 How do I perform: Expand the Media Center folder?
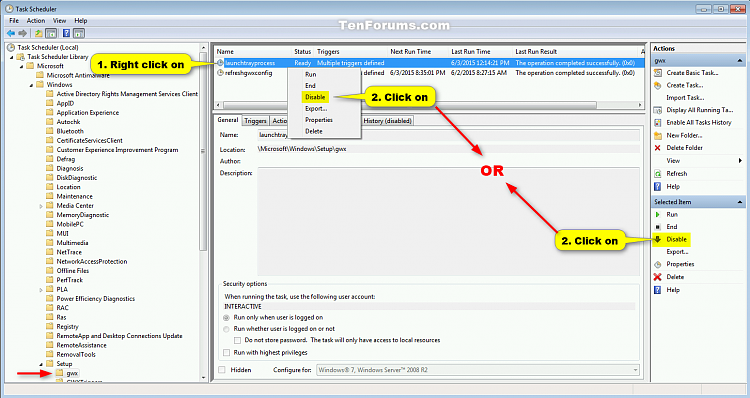pyautogui.click(x=41, y=206)
